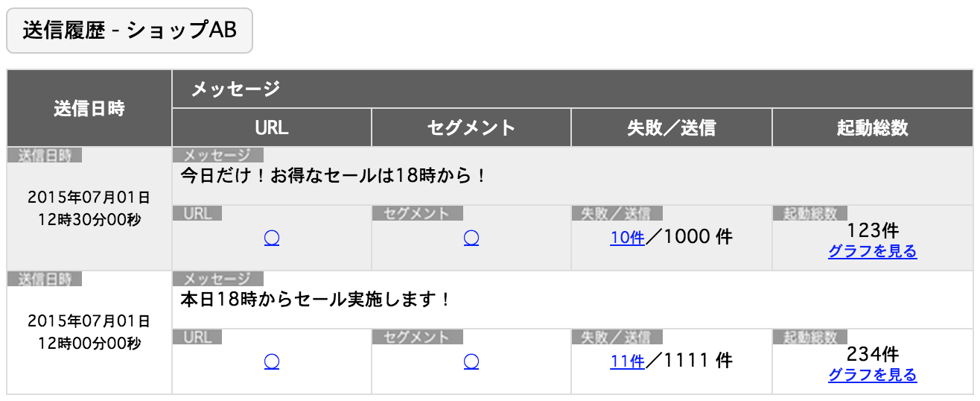Click the URL column header
Screen dimensions: 980x401
(x=272, y=128)
